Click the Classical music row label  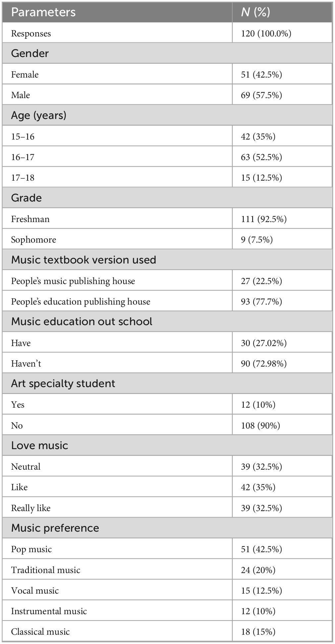pyautogui.click(x=40, y=632)
